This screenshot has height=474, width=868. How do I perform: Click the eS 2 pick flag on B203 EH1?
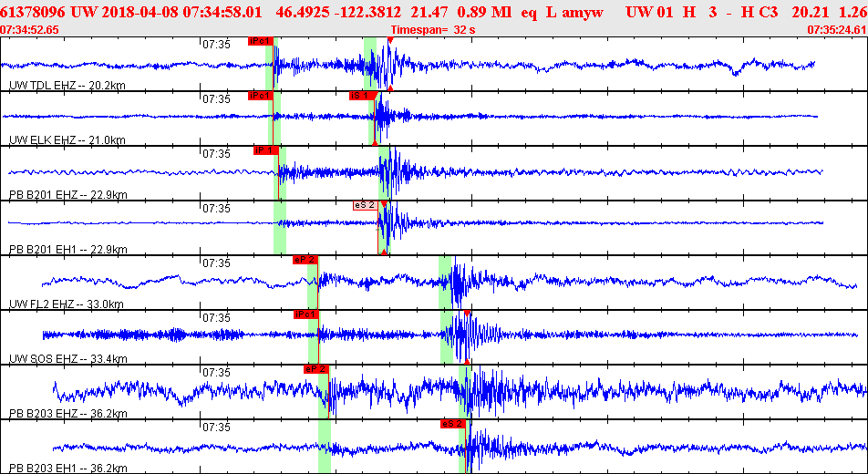[453, 424]
